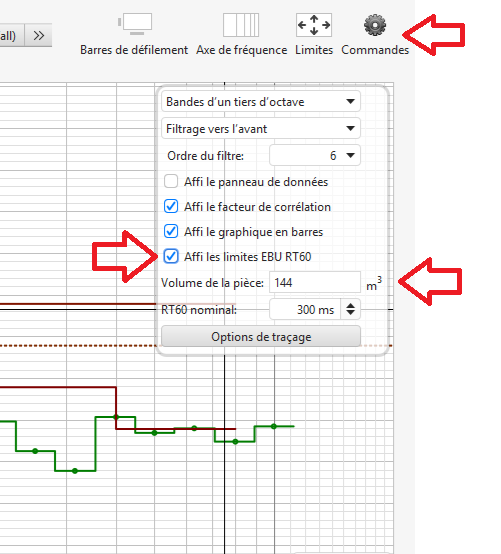The width and height of the screenshot is (501, 554).
Task: Open the Ordre du filtre dropdown
Action: pyautogui.click(x=315, y=155)
